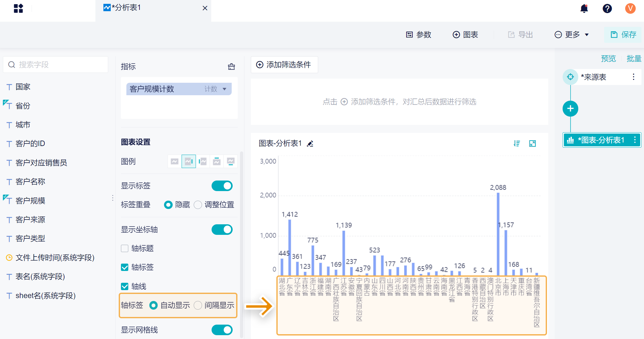Open the 预览 tab

point(608,58)
